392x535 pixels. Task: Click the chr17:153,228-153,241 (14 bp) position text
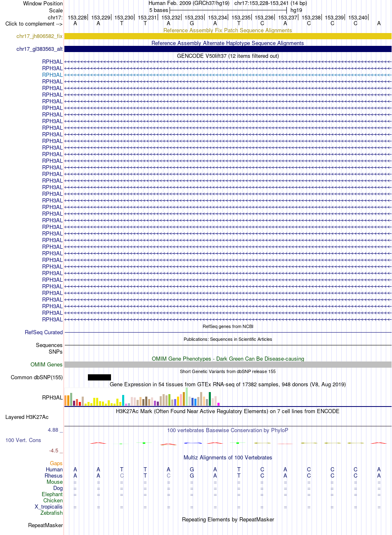point(271,3)
